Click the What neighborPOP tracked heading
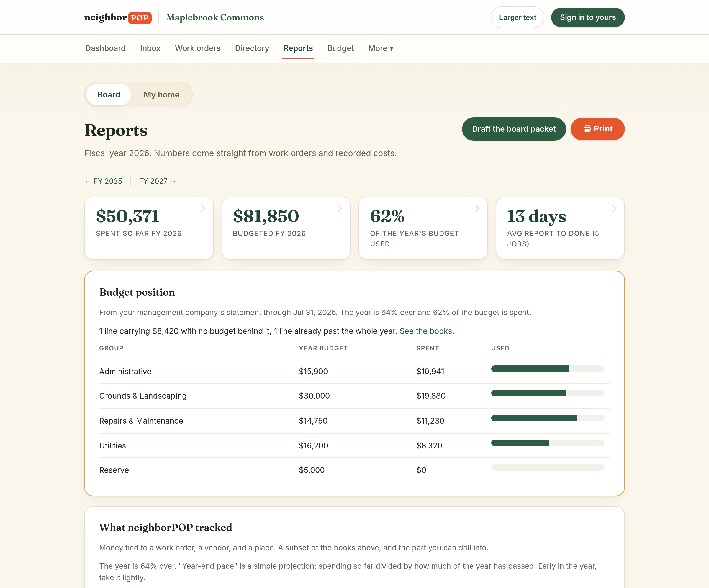 click(x=165, y=527)
